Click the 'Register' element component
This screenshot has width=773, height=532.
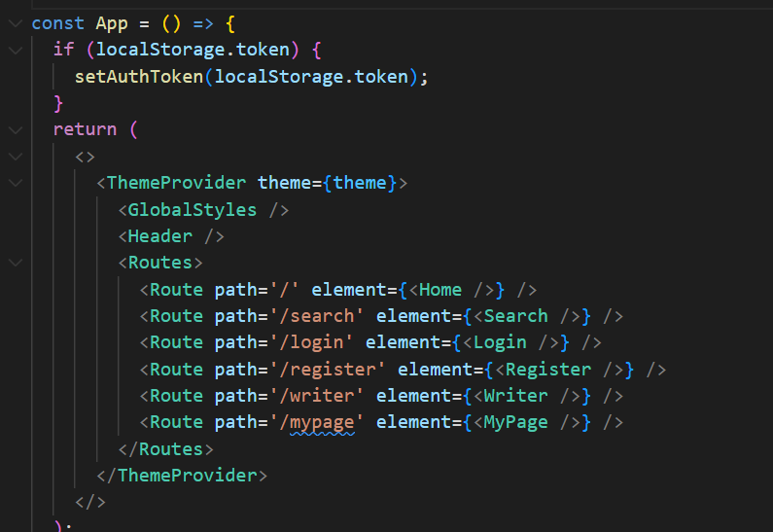pos(547,370)
